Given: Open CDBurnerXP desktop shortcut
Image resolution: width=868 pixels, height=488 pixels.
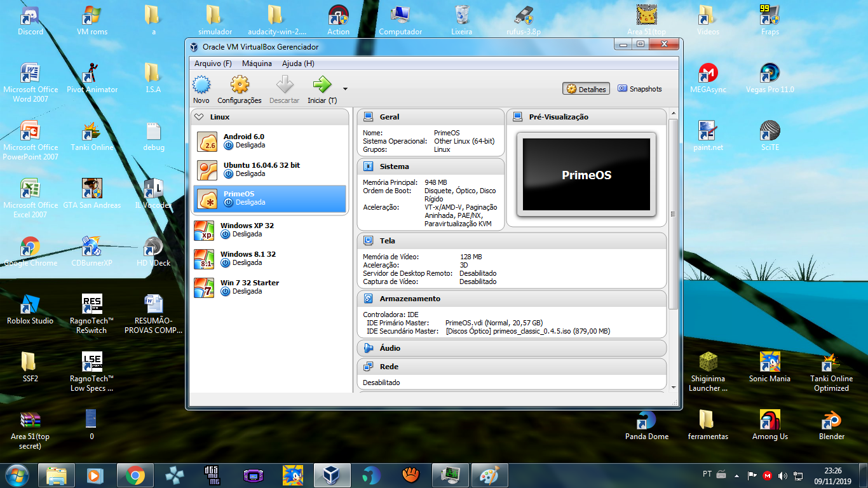Looking at the screenshot, I should [x=92, y=252].
